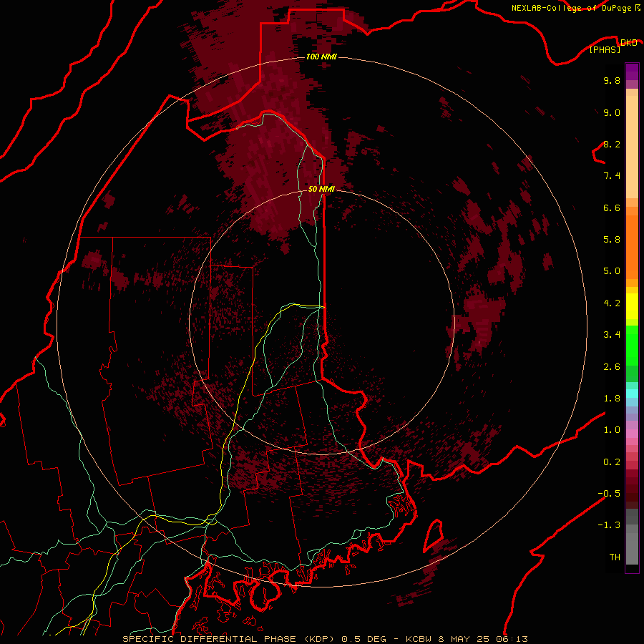Screen dimensions: 644x644
Task: Click the 0.5 DEG elevation text
Action: click(364, 639)
